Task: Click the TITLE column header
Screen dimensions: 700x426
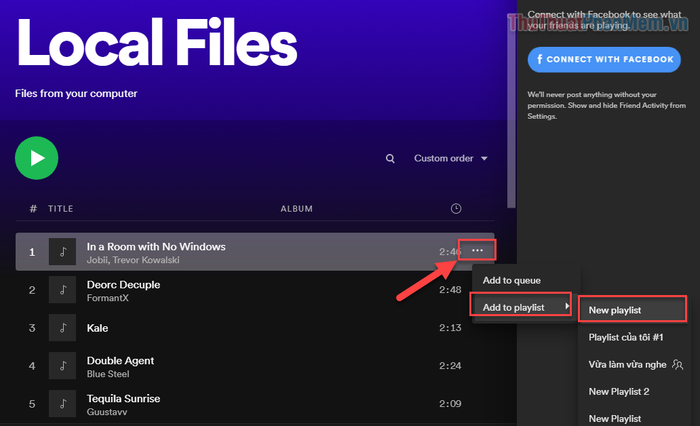Action: point(61,209)
